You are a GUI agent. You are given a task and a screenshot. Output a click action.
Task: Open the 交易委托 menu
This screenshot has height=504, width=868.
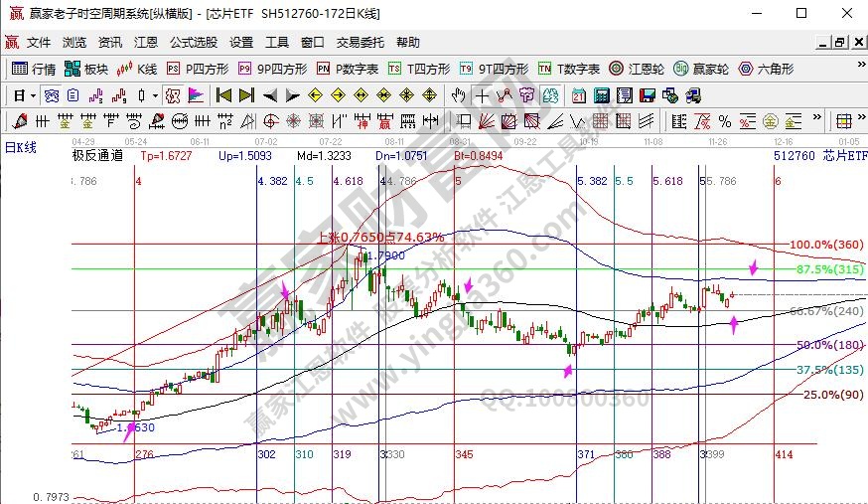tap(360, 43)
